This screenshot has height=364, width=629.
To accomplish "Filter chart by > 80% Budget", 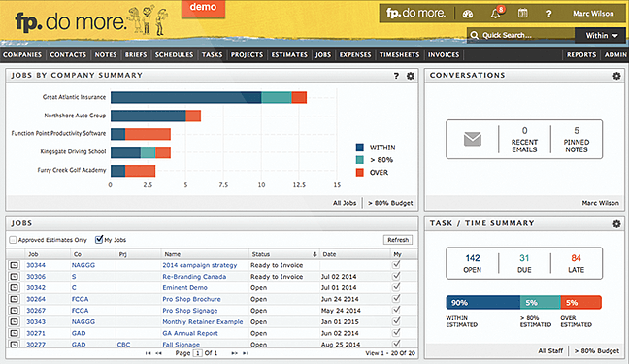I will coord(390,203).
